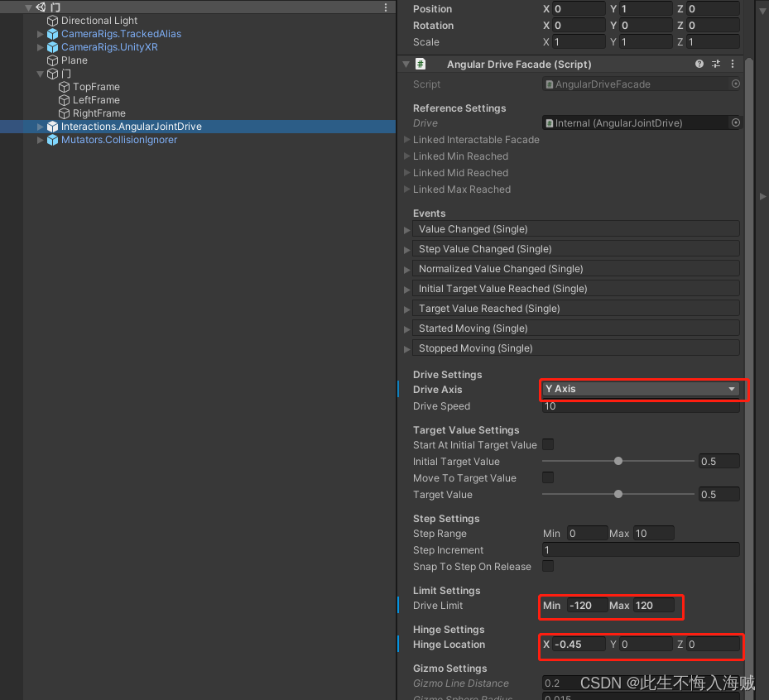Collapse the Angular Drive Facade component
The image size is (769, 700).
pos(404,64)
